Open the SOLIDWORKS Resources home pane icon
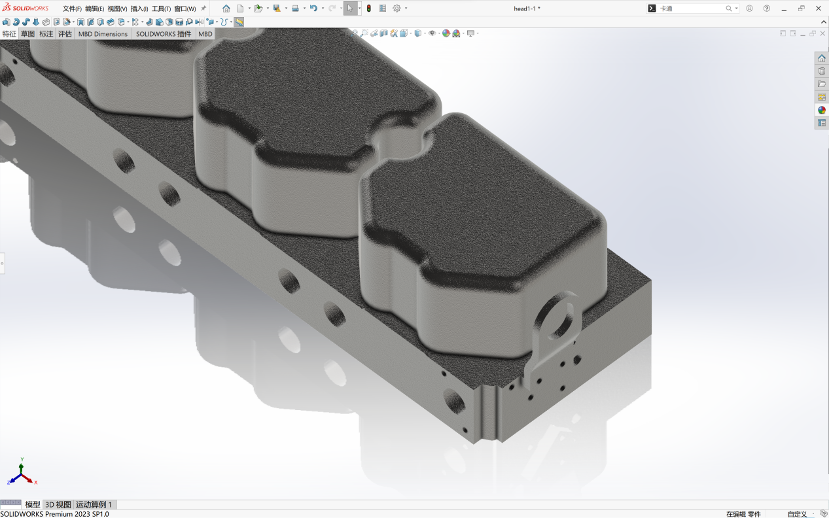830x518 pixels. 822,58
